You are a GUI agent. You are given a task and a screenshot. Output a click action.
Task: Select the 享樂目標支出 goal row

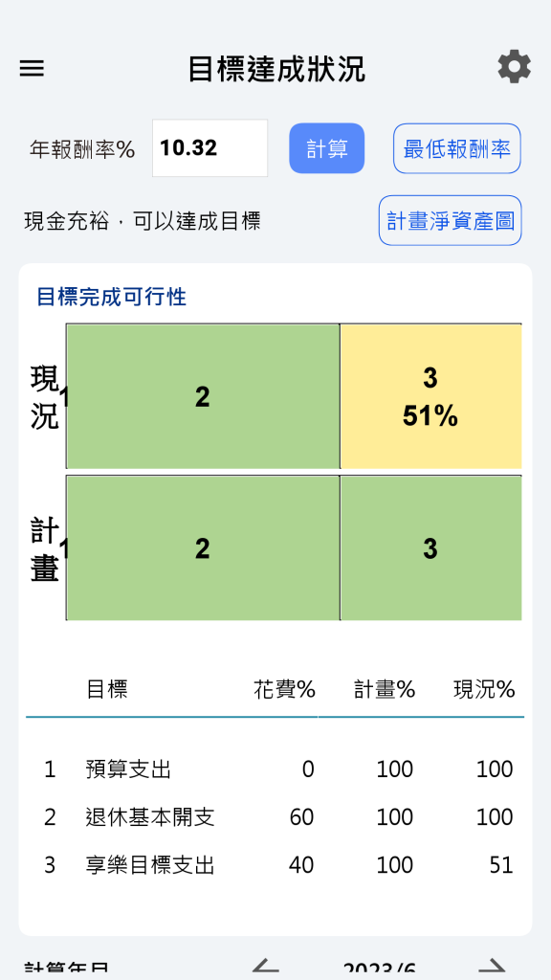click(275, 865)
